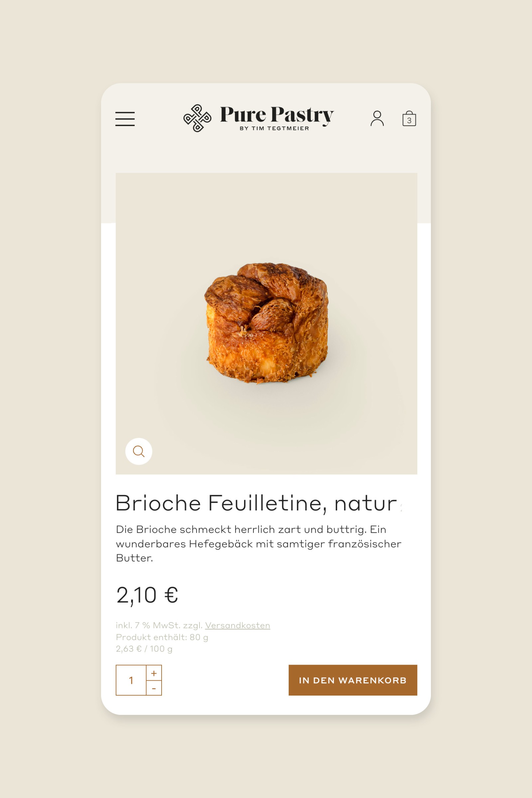Open the hamburger navigation menu

(x=125, y=119)
